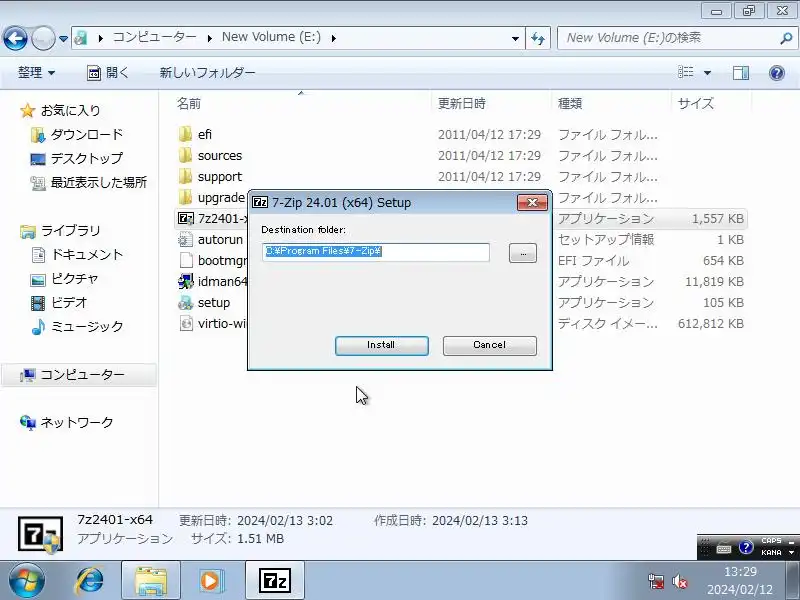Screen dimensions: 800x600
Task: Click 7-Zip setup taskbar button
Action: 275,581
